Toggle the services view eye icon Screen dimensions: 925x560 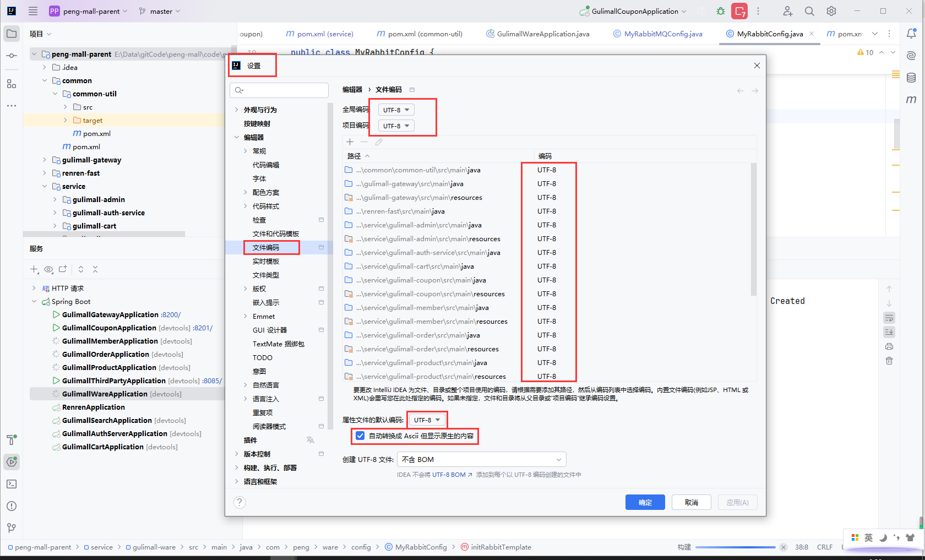coord(48,269)
